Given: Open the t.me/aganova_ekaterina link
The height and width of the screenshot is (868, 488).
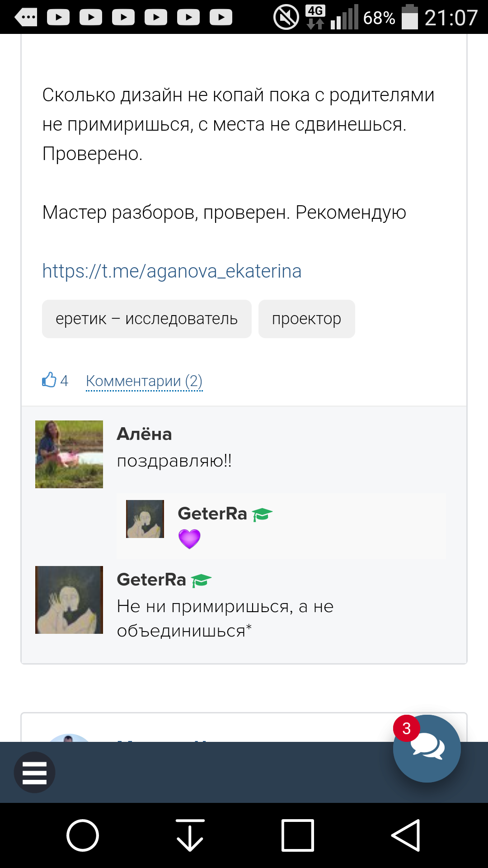Looking at the screenshot, I should tap(172, 271).
